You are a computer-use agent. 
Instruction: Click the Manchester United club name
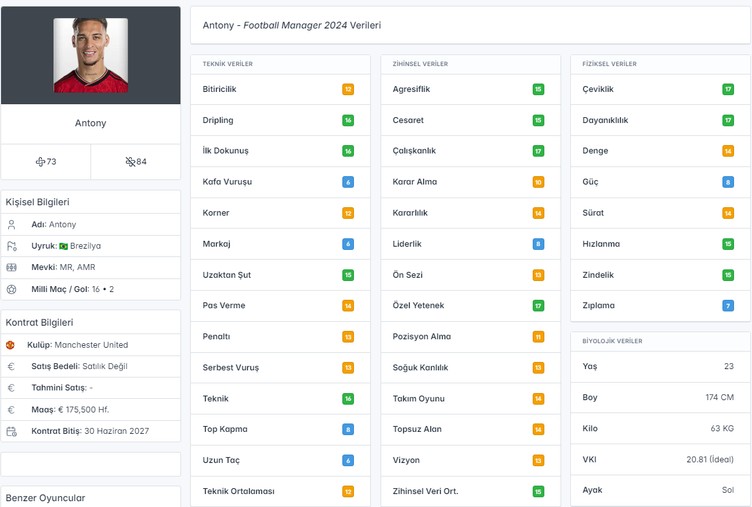click(91, 345)
